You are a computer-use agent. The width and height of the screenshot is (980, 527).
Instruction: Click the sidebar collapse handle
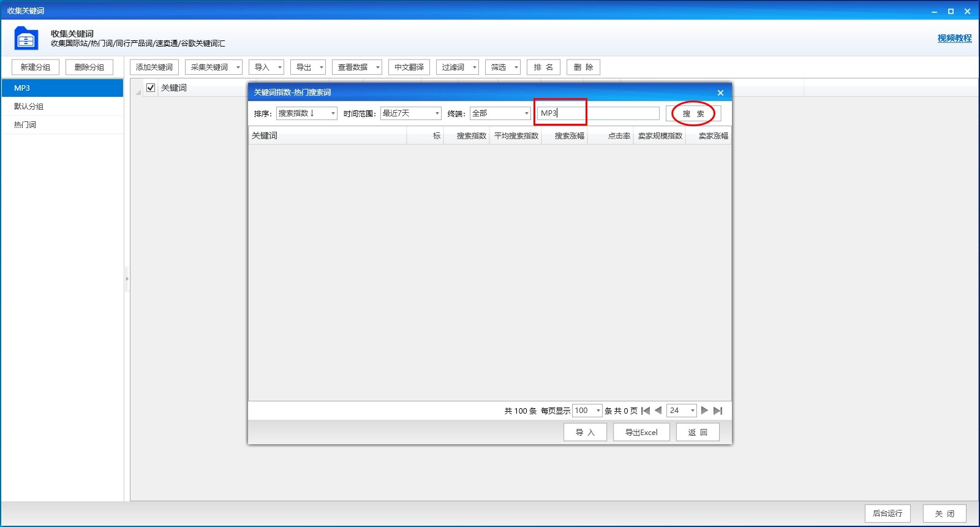click(127, 279)
